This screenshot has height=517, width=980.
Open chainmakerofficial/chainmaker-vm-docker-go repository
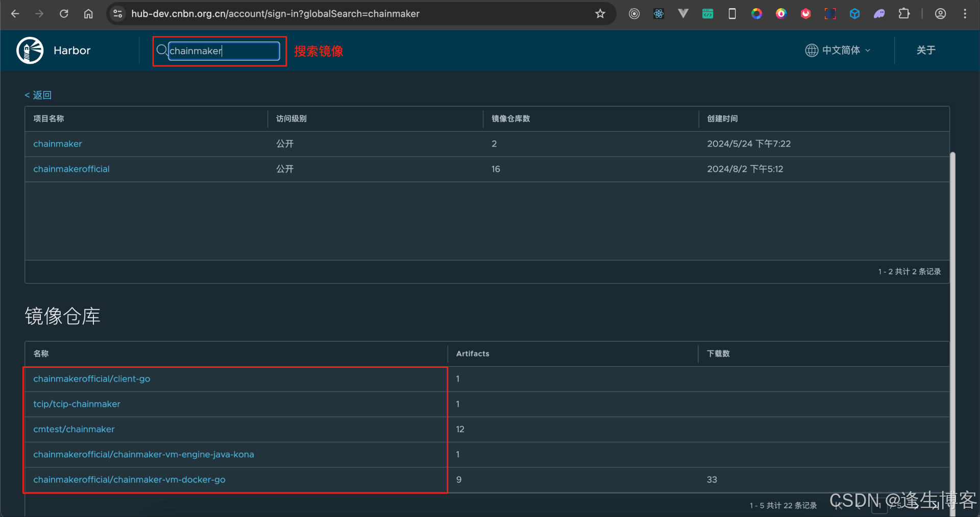tap(129, 479)
